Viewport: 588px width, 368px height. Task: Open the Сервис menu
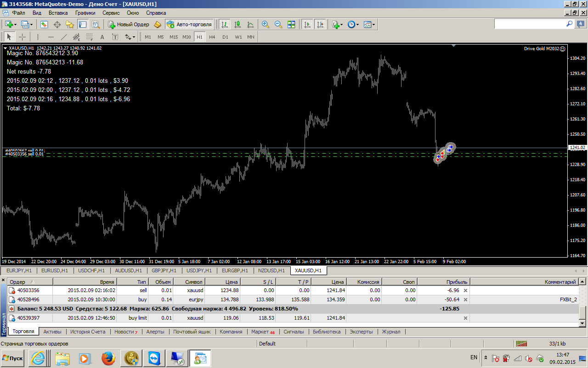point(111,13)
